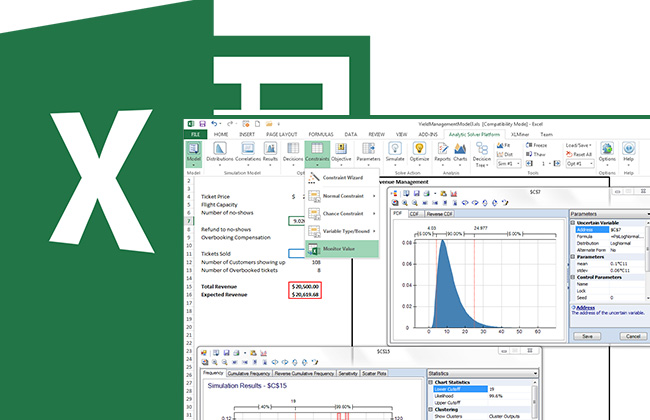Image resolution: width=650 pixels, height=420 pixels.
Task: Click the Fit button in Tools group
Action: click(504, 145)
